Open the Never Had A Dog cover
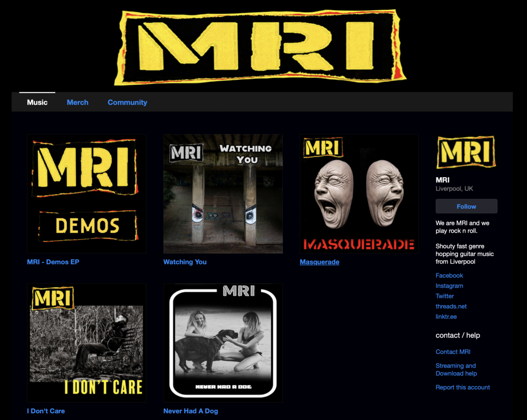 click(223, 342)
